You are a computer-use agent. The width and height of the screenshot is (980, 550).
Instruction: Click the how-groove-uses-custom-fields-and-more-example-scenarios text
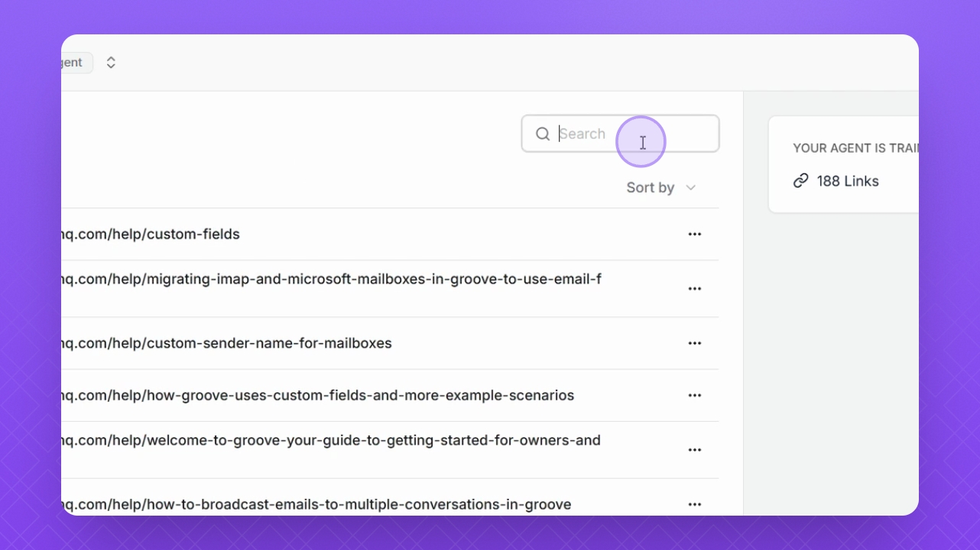318,396
